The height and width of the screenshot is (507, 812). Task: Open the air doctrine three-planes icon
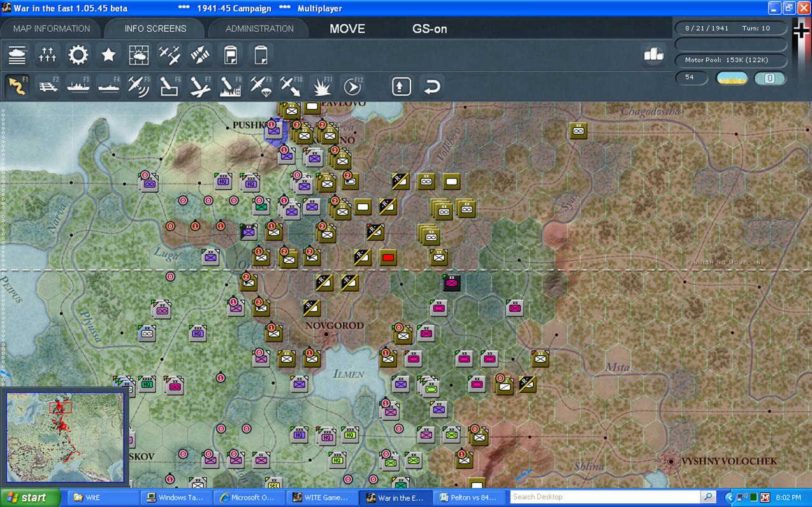pyautogui.click(x=170, y=55)
